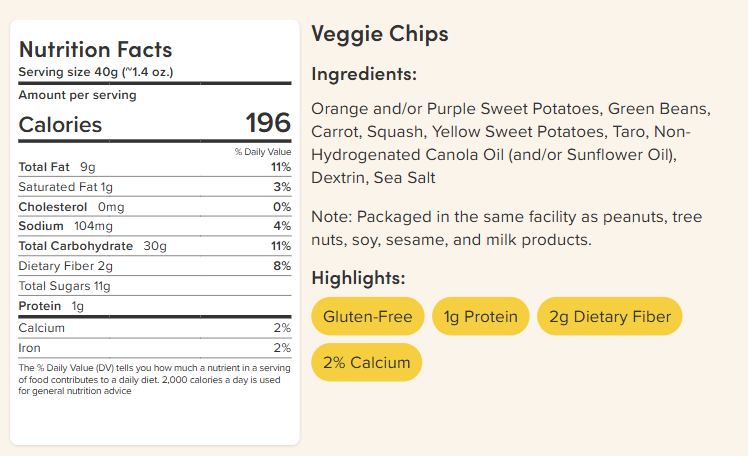748x456 pixels.
Task: Click the Sodium 104mg row
Action: tap(155, 226)
